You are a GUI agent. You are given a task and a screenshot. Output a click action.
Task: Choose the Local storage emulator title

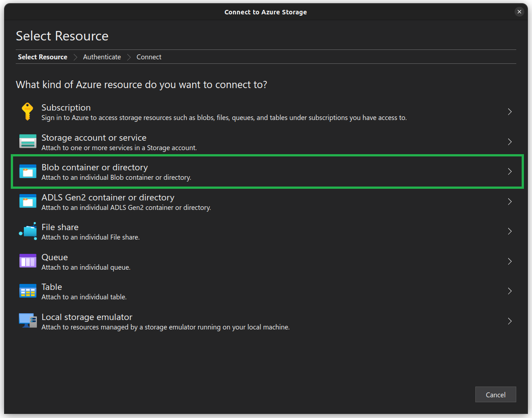[87, 317]
